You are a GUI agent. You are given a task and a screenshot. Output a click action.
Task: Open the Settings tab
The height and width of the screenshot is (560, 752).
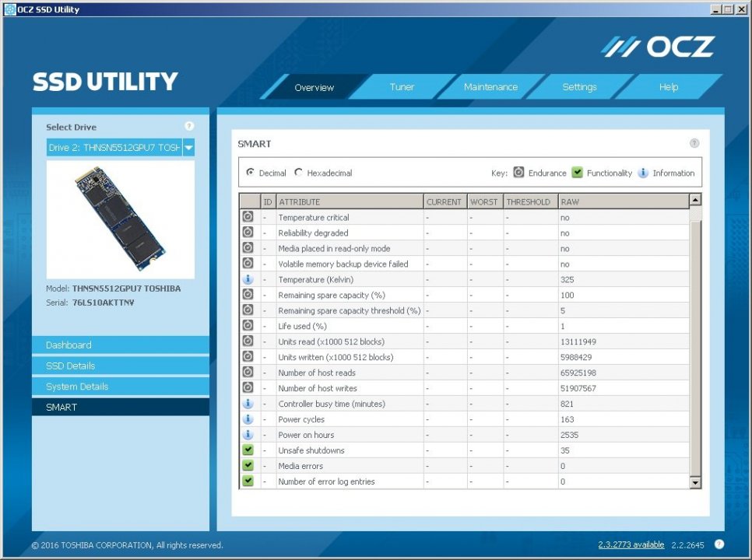coord(579,86)
